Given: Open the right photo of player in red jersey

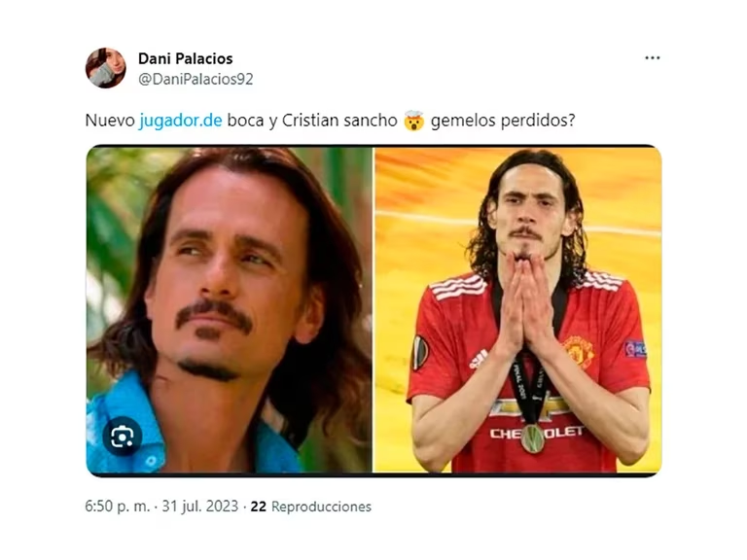Looking at the screenshot, I should [517, 309].
